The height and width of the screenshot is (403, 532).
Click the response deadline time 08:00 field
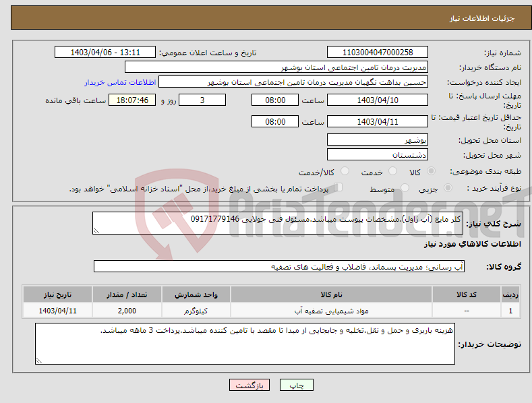[x=275, y=100]
